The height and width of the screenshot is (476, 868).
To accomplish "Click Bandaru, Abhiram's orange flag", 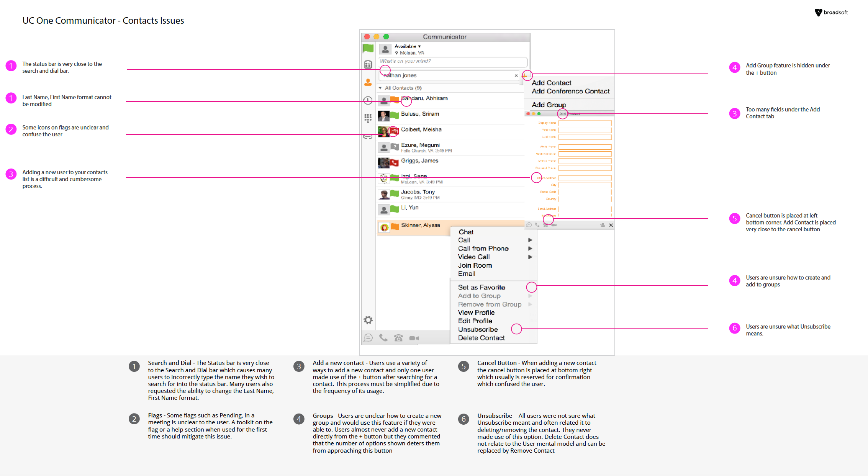I will [394, 100].
